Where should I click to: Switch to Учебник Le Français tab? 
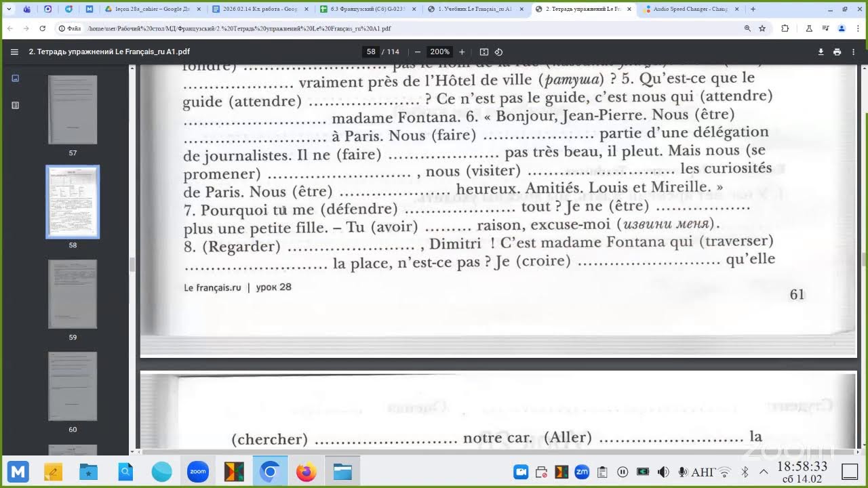coord(475,9)
